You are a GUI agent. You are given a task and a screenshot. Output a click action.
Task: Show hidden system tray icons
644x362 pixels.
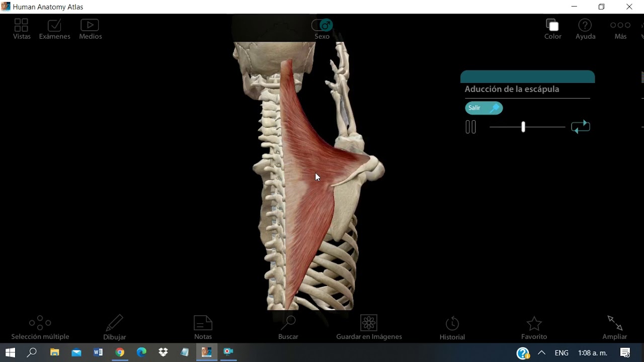tap(541, 352)
